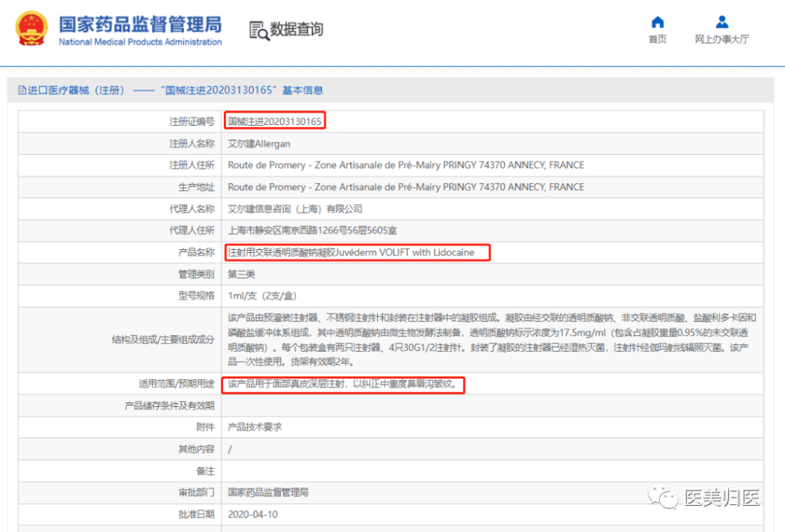Go to 首页 text link

tap(657, 39)
